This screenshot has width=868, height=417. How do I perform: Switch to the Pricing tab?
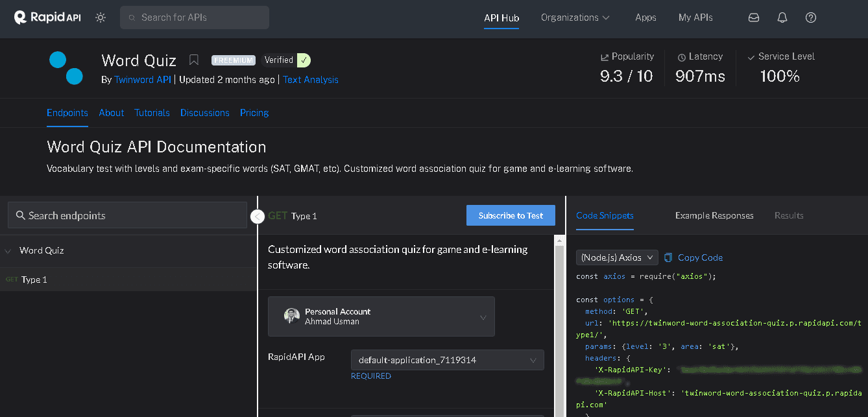(254, 113)
